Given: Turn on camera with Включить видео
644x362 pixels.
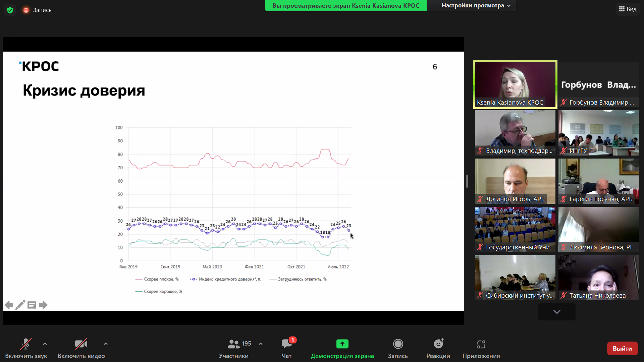Looking at the screenshot, I should coord(81,348).
